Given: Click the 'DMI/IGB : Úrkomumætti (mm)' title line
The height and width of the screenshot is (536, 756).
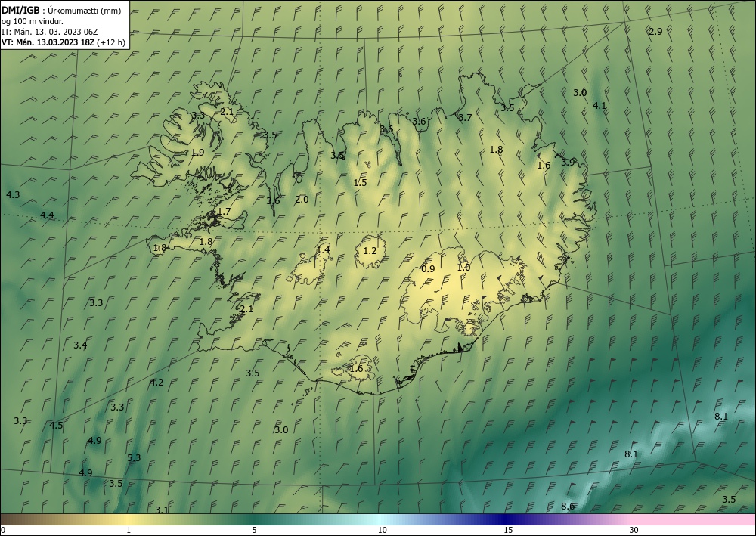Looking at the screenshot, I should tap(61, 11).
